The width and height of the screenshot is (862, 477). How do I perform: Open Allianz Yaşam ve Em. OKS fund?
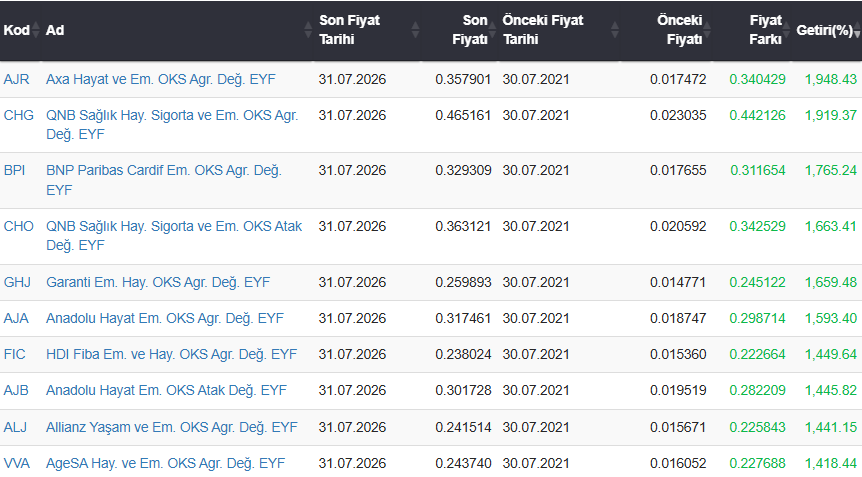(x=172, y=427)
